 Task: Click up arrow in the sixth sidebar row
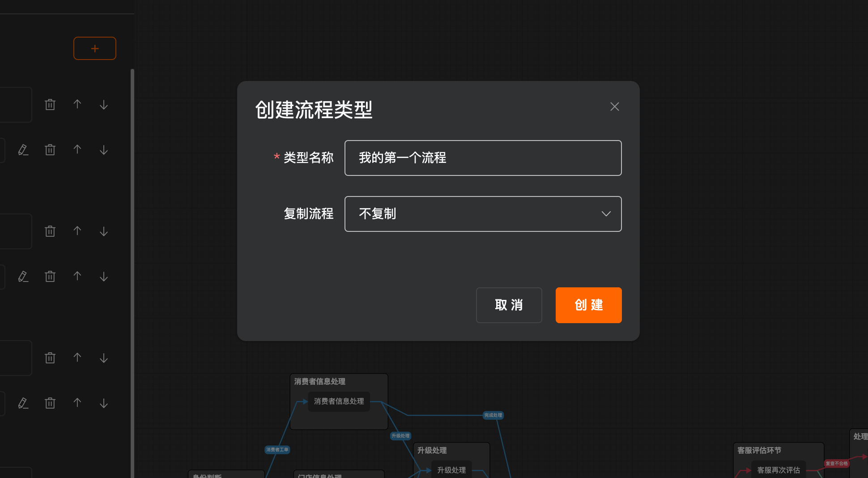point(77,403)
